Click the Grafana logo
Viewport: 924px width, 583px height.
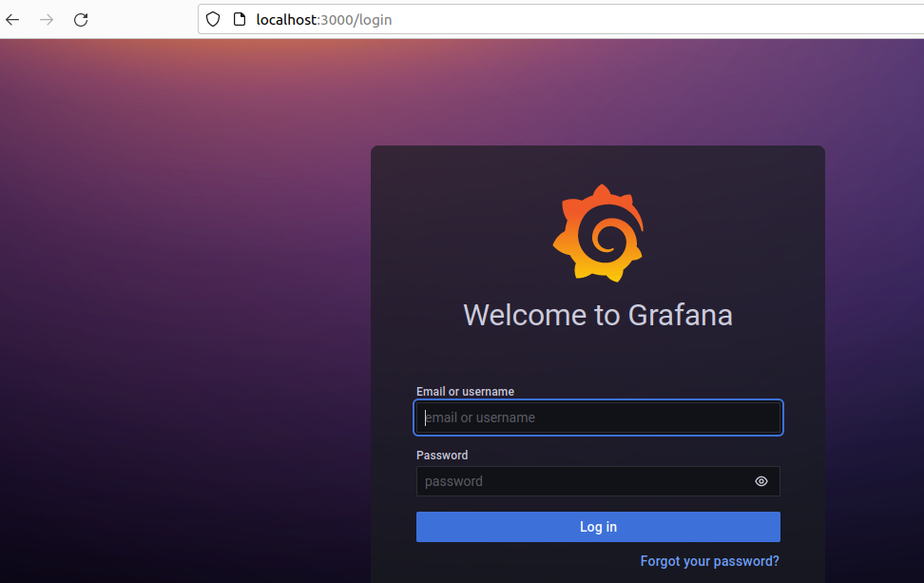(598, 233)
